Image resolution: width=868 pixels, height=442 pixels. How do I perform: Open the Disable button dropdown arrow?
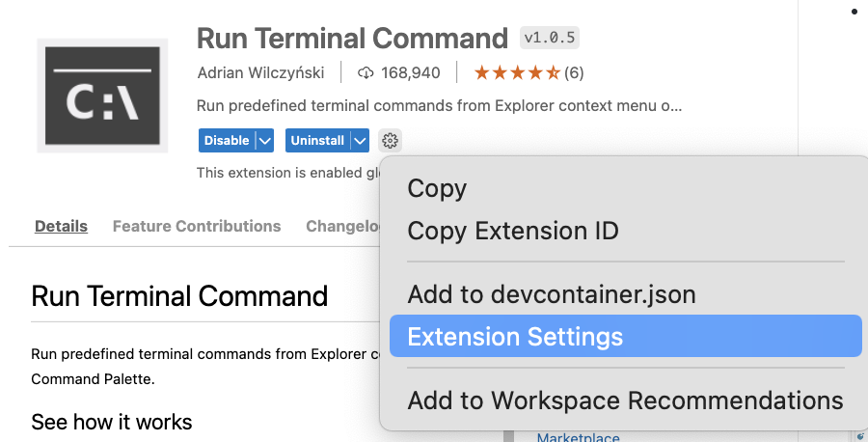tap(264, 141)
